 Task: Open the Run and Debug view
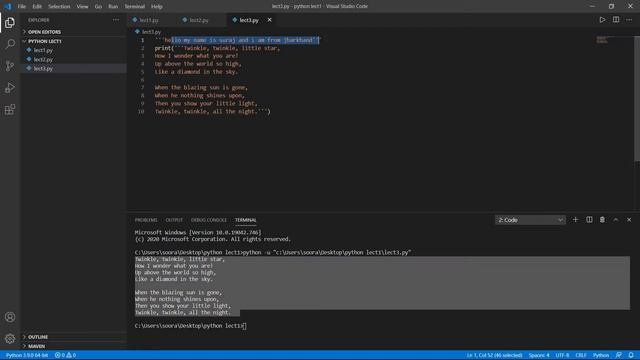click(x=10, y=88)
